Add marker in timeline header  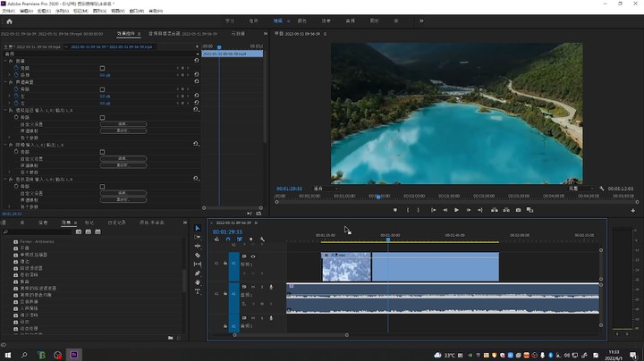[251, 239]
